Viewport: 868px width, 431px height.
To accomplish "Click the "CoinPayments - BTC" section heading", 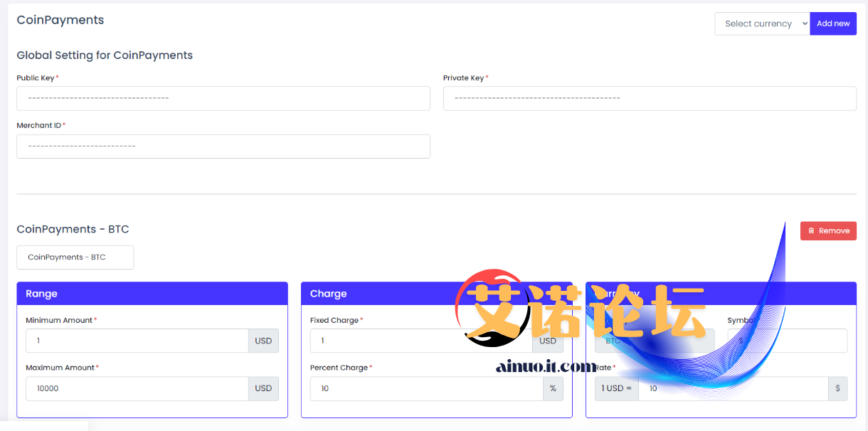I will (73, 229).
